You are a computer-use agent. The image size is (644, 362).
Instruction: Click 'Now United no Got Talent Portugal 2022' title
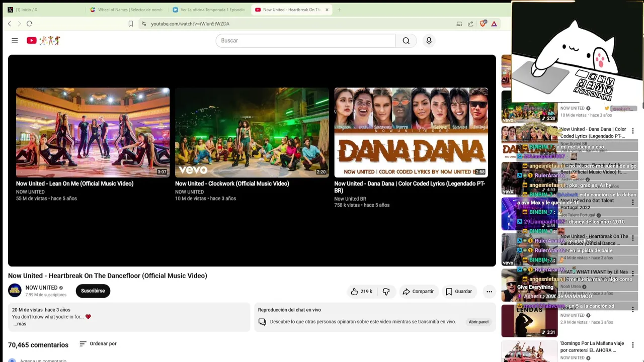[x=587, y=204]
